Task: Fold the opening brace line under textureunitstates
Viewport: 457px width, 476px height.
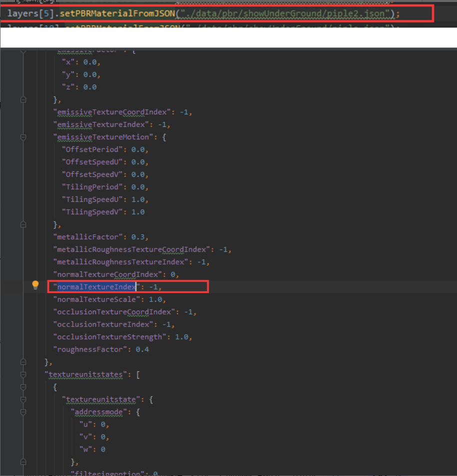Action: (x=23, y=387)
